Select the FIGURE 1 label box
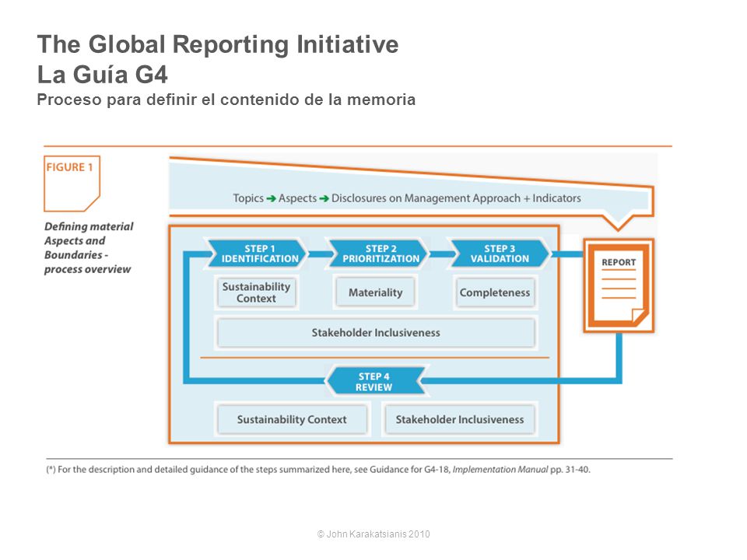The height and width of the screenshot is (560, 747). tap(72, 184)
